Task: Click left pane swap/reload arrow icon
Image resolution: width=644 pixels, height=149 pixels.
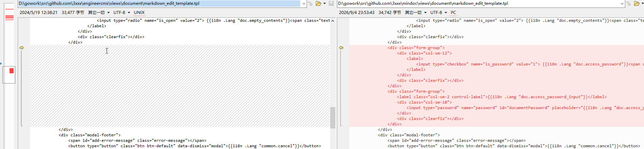Action: tap(310, 4)
